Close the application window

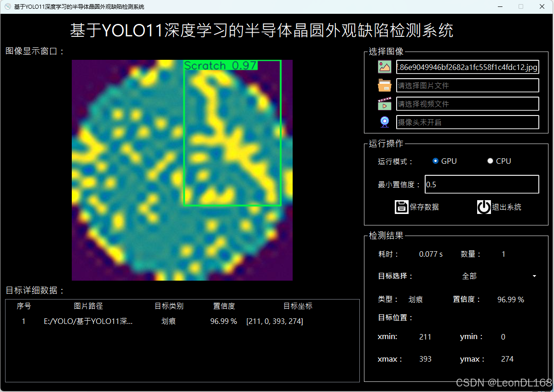tap(542, 6)
